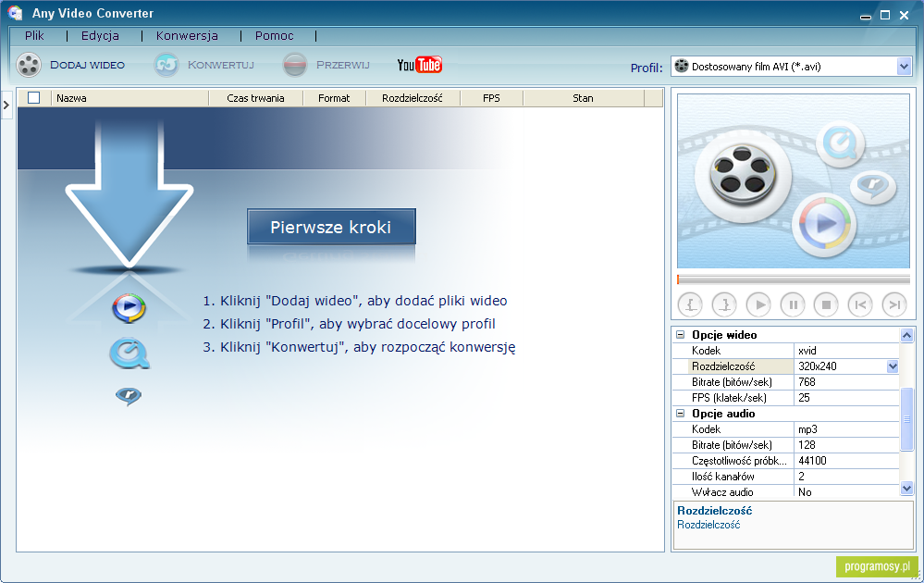Expand the left side panel arrow

click(6, 105)
